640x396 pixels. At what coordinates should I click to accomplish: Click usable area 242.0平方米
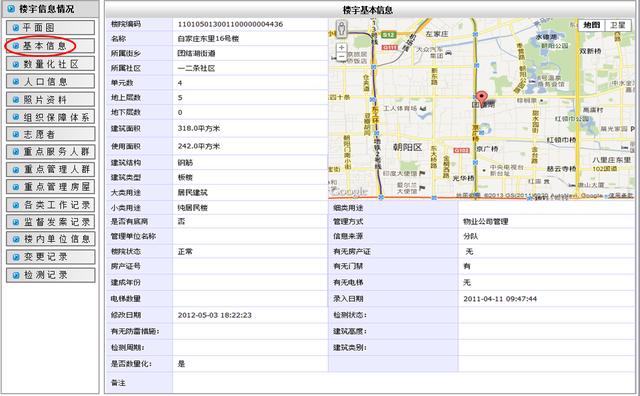(199, 146)
